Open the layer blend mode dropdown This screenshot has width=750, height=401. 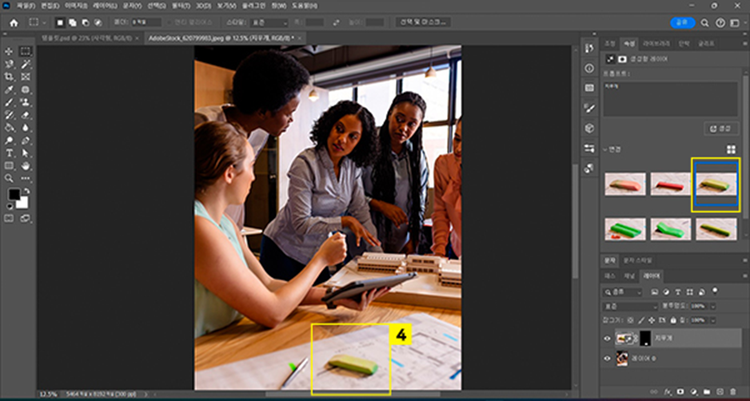630,306
